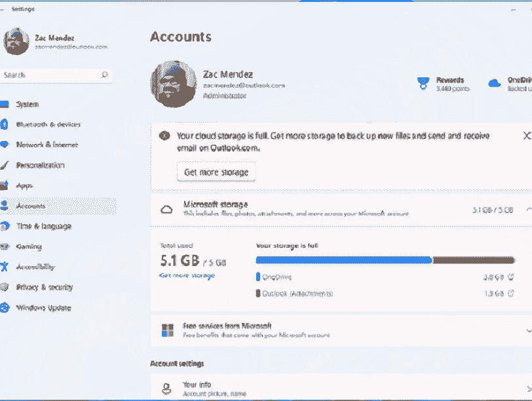Image resolution: width=532 pixels, height=401 pixels.
Task: Click the storage usage bar
Action: (x=385, y=260)
